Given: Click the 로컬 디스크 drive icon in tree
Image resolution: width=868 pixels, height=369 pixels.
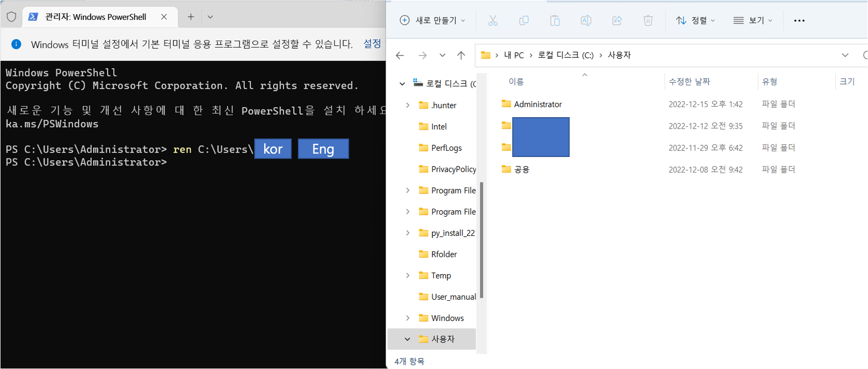Looking at the screenshot, I should pos(418,83).
